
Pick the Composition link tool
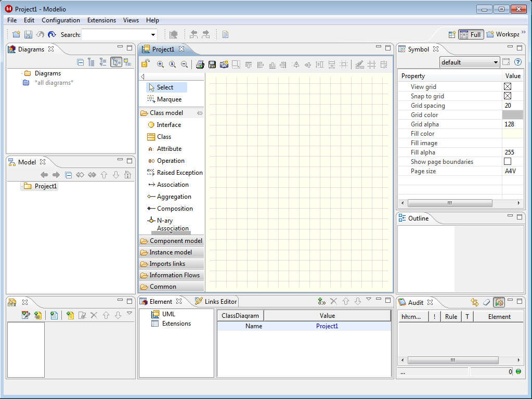click(x=174, y=209)
